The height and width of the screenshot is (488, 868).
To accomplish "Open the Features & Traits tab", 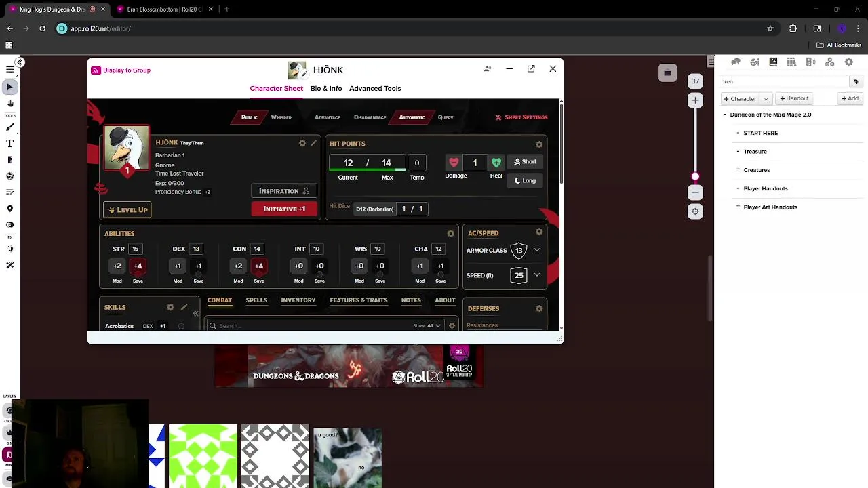I will tap(359, 300).
